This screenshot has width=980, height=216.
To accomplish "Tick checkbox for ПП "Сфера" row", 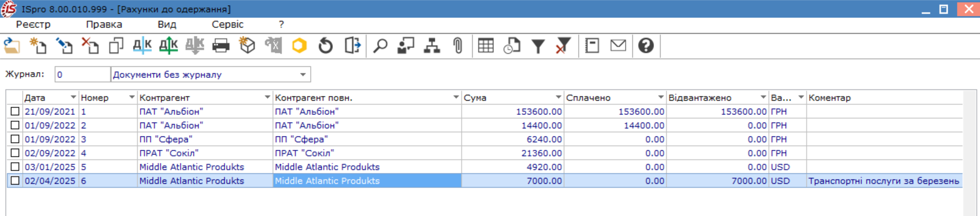I will pyautogui.click(x=15, y=139).
